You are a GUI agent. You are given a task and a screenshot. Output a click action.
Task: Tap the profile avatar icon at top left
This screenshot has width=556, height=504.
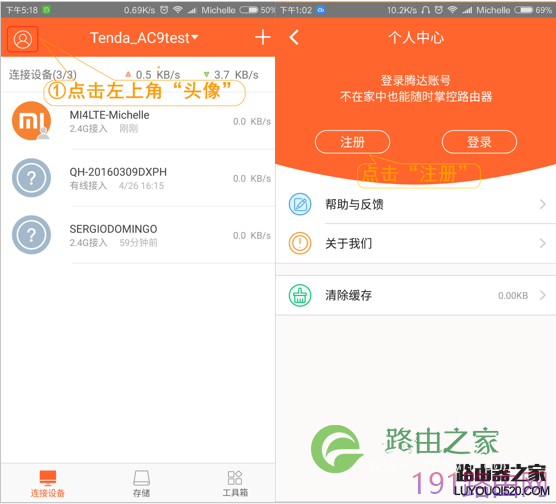click(23, 39)
